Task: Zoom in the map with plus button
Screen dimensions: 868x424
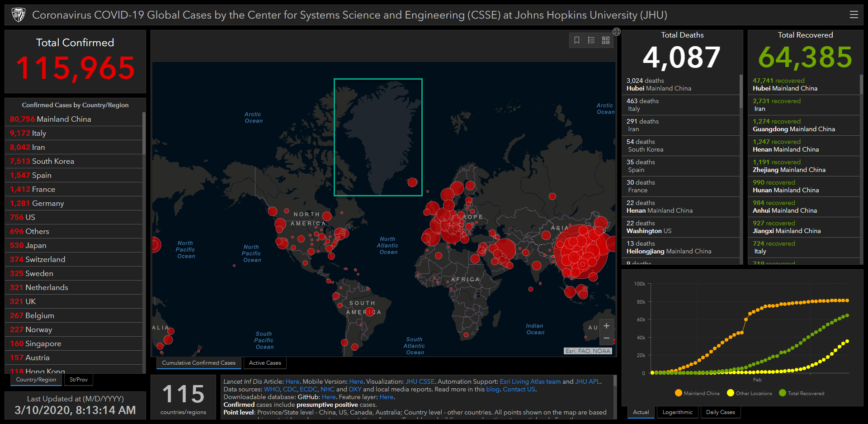Action: pyautogui.click(x=607, y=326)
